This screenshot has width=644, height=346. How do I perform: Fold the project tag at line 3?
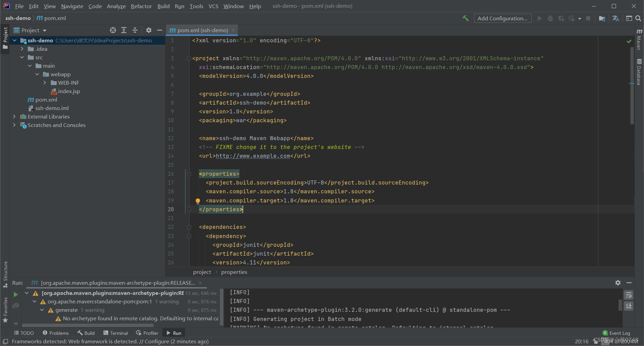pos(189,59)
